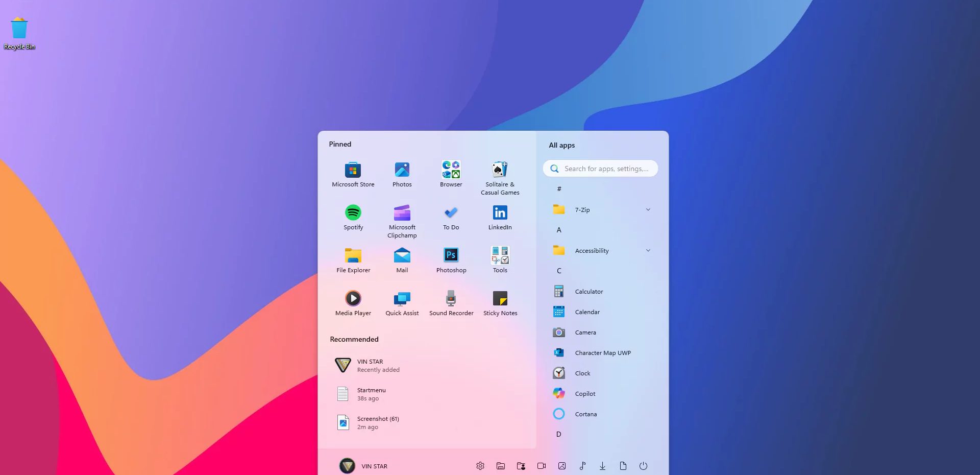980x475 pixels.
Task: Click the Power button icon
Action: tap(643, 466)
